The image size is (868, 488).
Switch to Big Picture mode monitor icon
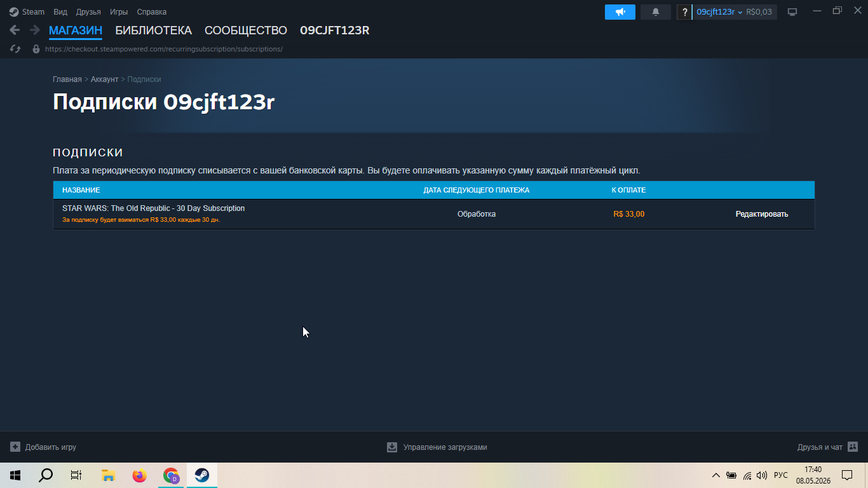792,12
